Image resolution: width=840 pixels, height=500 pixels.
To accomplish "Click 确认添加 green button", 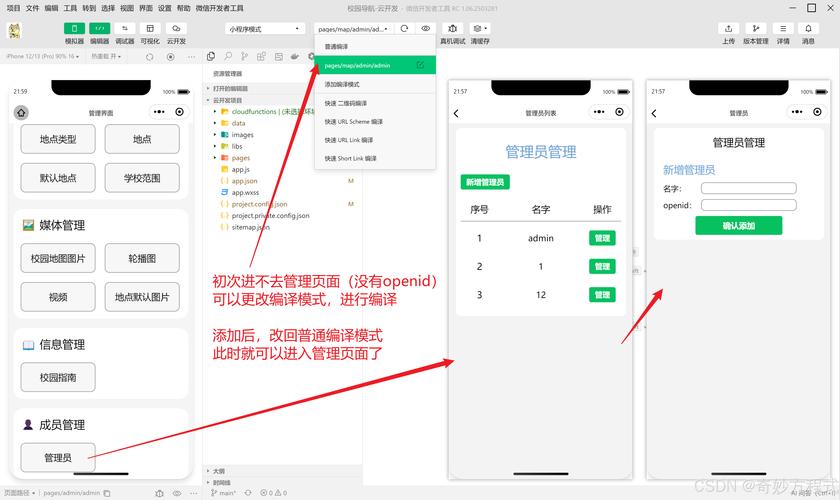I will (x=739, y=226).
